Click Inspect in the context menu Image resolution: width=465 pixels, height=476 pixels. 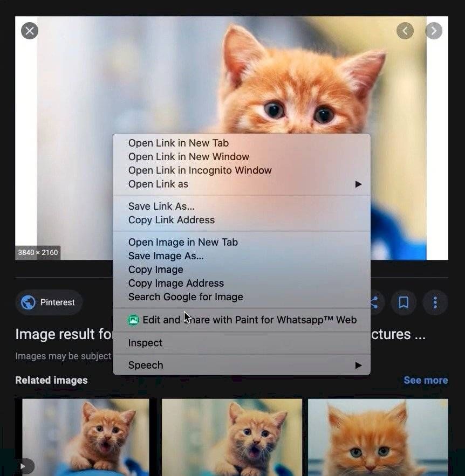tap(145, 343)
